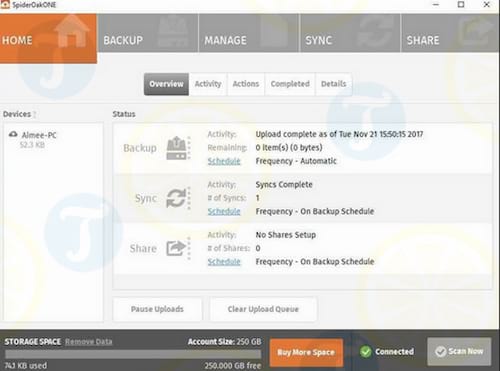500x371 pixels.
Task: Click the '# of Syncs:' label
Action: coord(227,198)
